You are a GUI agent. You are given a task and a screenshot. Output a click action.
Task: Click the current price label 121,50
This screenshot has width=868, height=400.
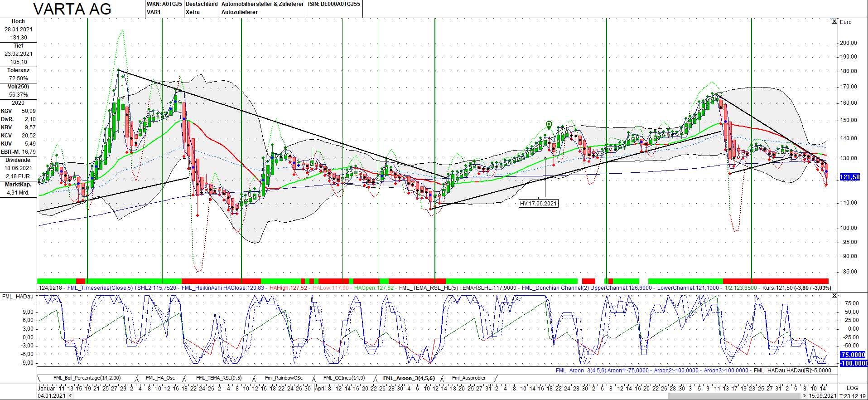pos(850,177)
